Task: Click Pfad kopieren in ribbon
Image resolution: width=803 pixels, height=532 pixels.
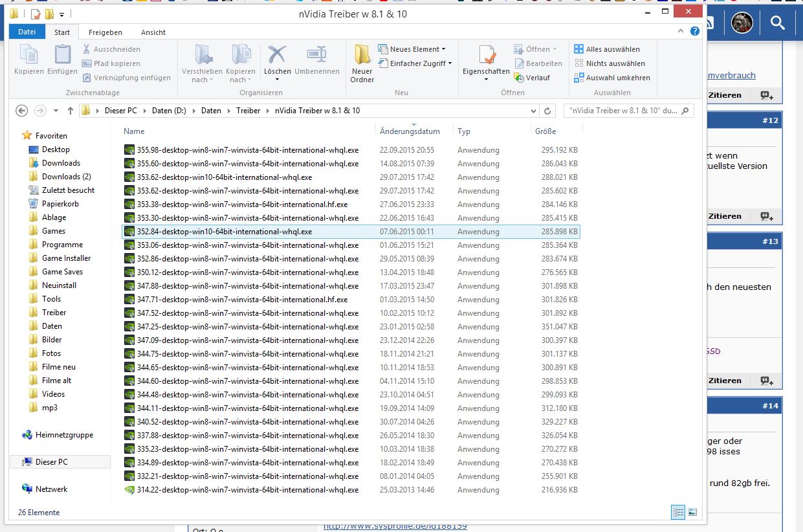Action: pos(111,63)
